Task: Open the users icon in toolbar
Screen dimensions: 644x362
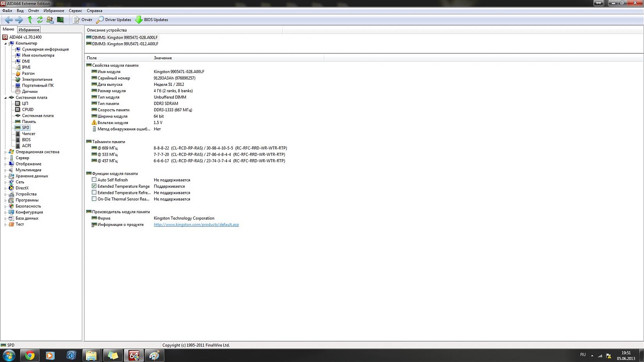Action: coord(50,20)
